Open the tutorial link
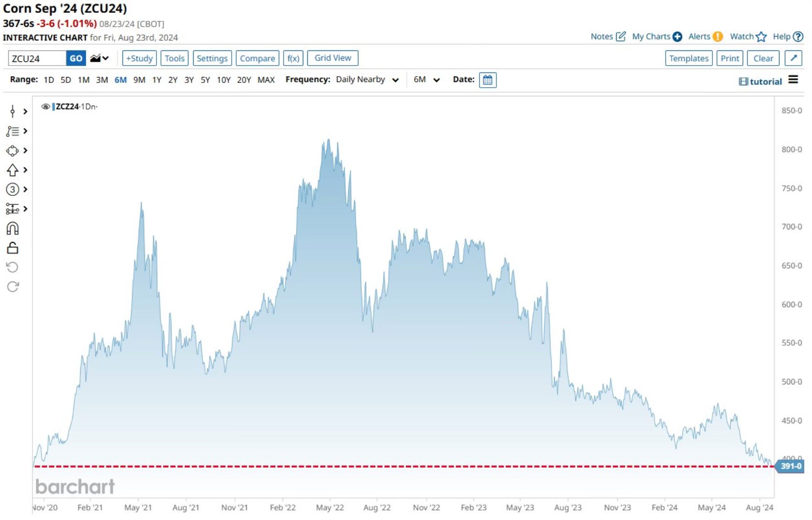This screenshot has width=812, height=520. click(760, 82)
